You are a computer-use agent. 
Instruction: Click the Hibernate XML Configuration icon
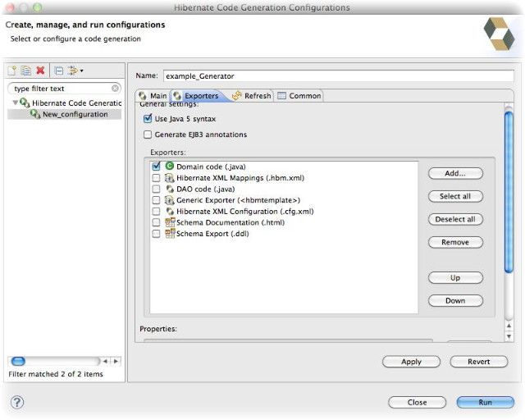click(170, 212)
